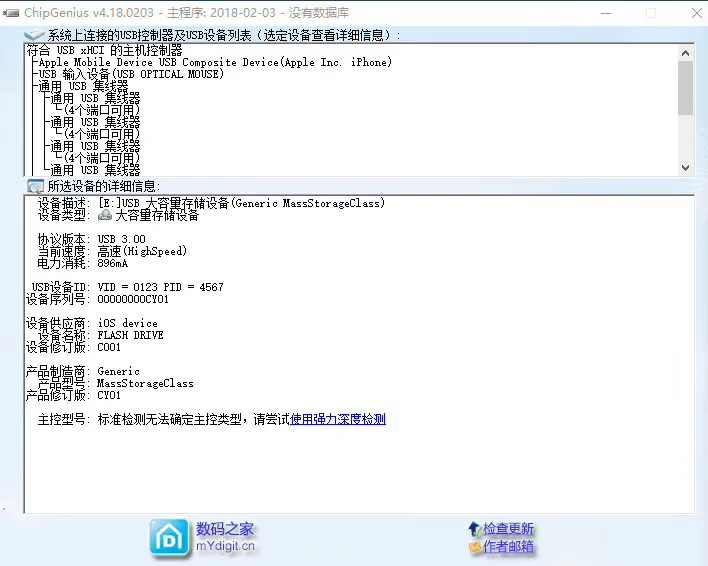This screenshot has height=566, width=708.
Task: Select the Apple Mobile Device USB Composite entry
Action: click(x=215, y=62)
